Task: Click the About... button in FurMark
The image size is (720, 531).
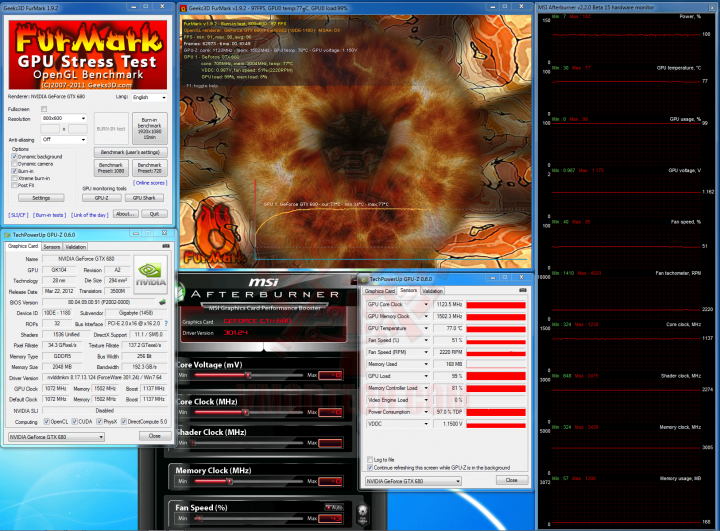Action: pyautogui.click(x=125, y=214)
